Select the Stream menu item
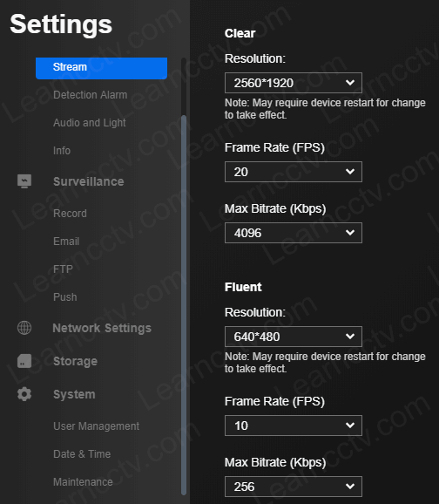 (x=102, y=68)
